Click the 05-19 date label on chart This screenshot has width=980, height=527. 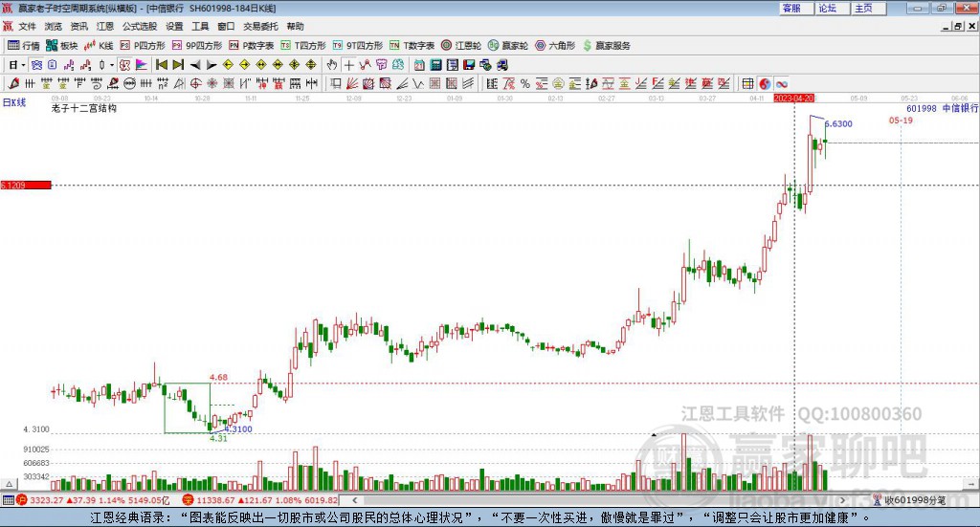[x=901, y=120]
